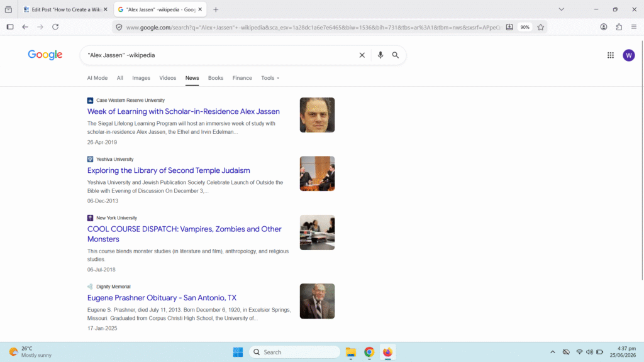Open the Google apps grid
644x362 pixels.
tap(610, 55)
